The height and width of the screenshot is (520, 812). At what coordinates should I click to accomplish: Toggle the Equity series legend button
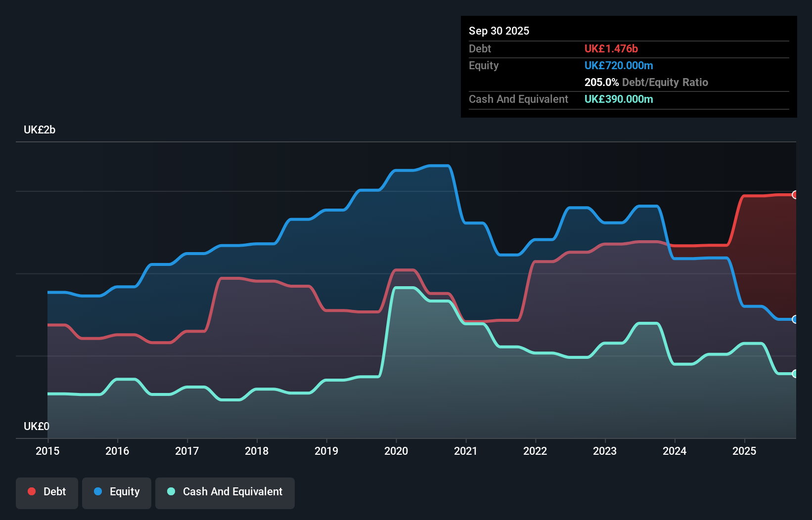point(117,493)
